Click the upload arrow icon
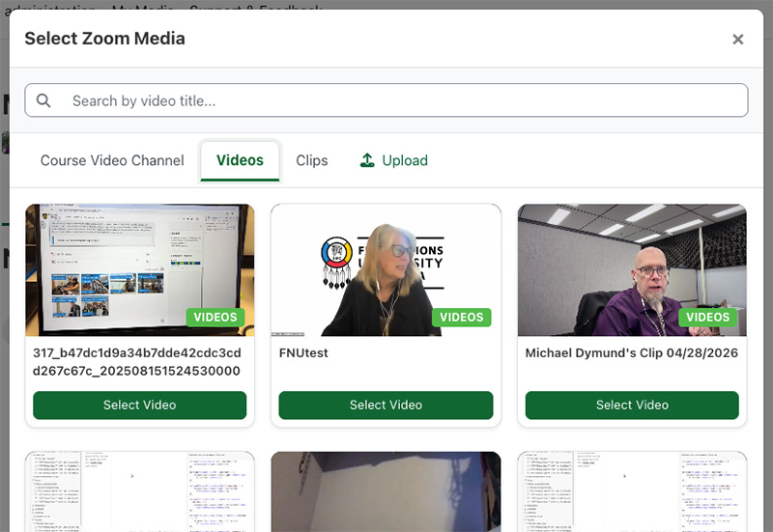 (367, 160)
